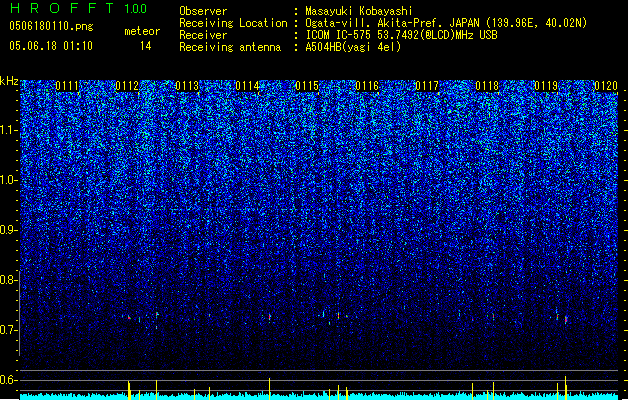
Task: Click the 1.0 frequency axis label
Action: click(x=9, y=180)
